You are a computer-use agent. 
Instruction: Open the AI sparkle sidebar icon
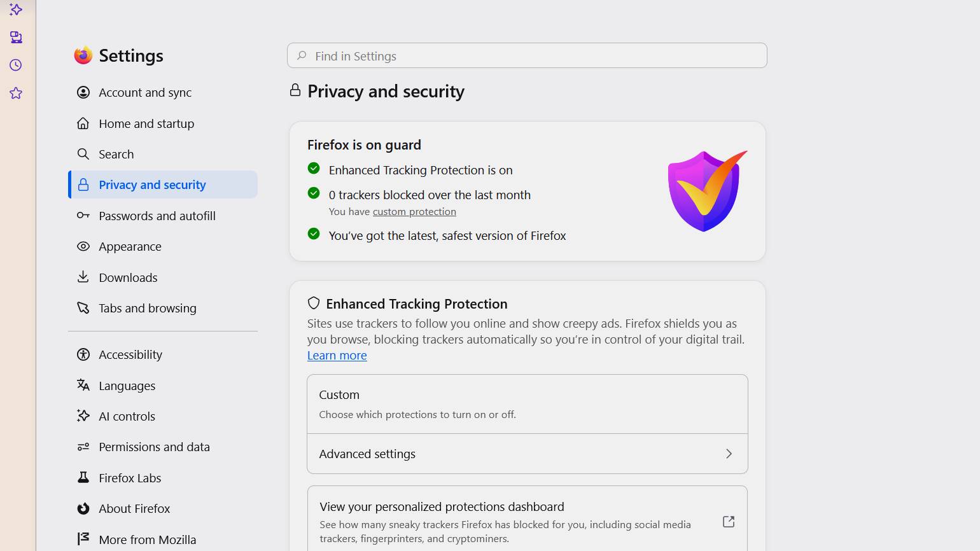coord(16,10)
